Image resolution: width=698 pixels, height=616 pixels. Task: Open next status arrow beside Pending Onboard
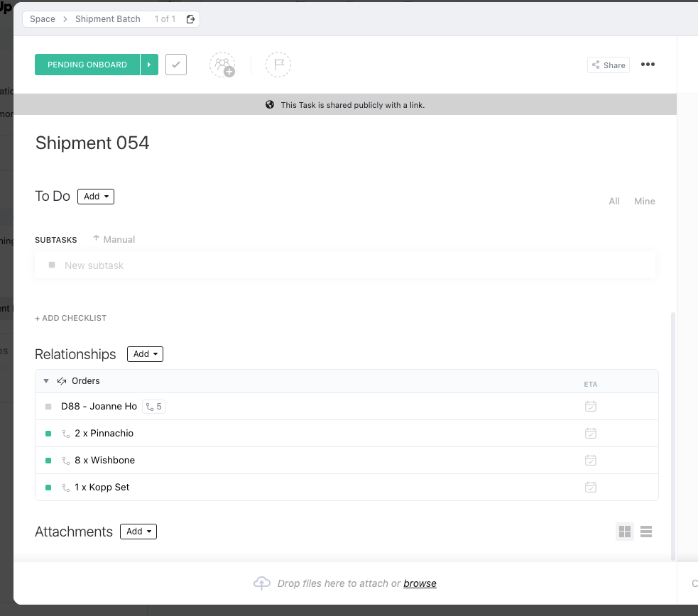(x=149, y=65)
